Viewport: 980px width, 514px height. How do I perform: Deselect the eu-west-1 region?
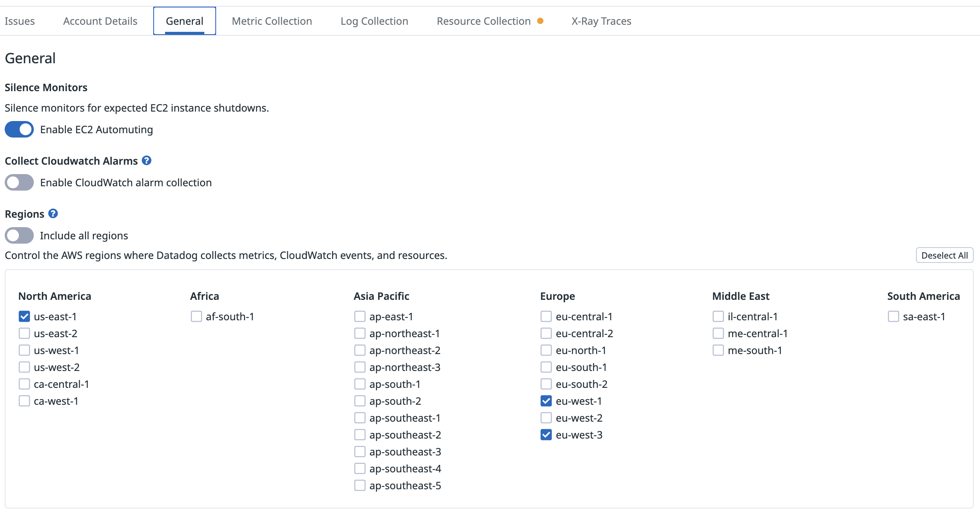[x=546, y=401]
